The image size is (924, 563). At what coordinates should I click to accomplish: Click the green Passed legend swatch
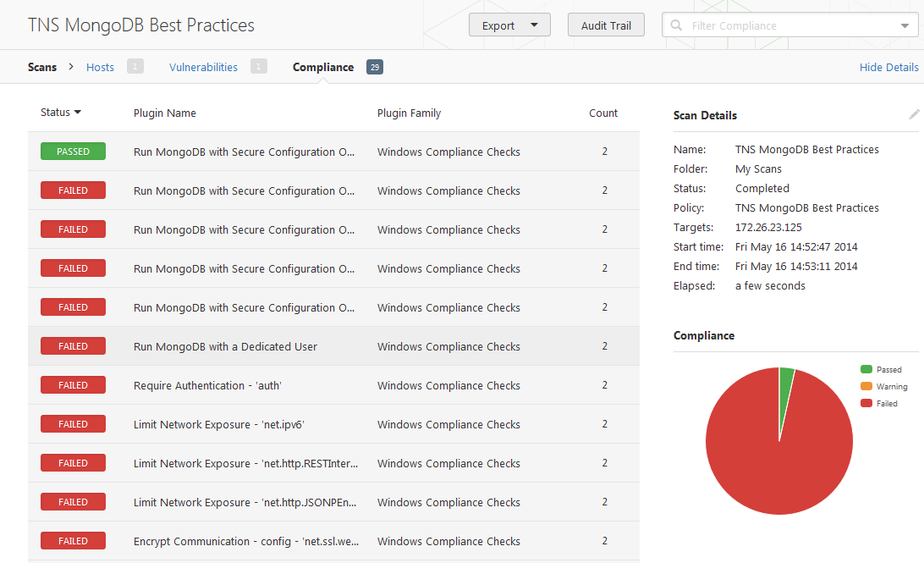point(866,369)
